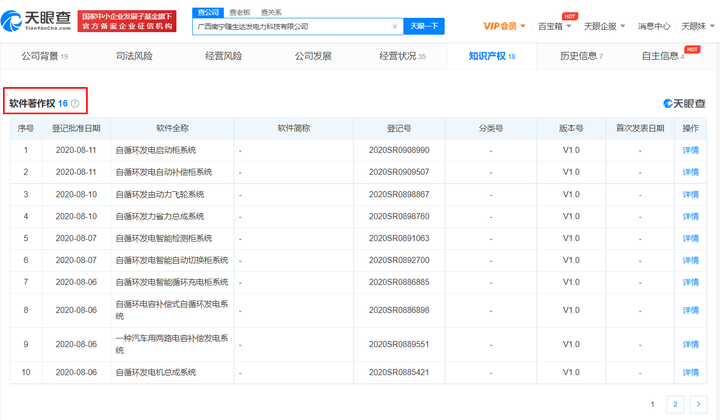Switch to the 知识产权 tab
This screenshot has width=720, height=420.
click(x=492, y=56)
